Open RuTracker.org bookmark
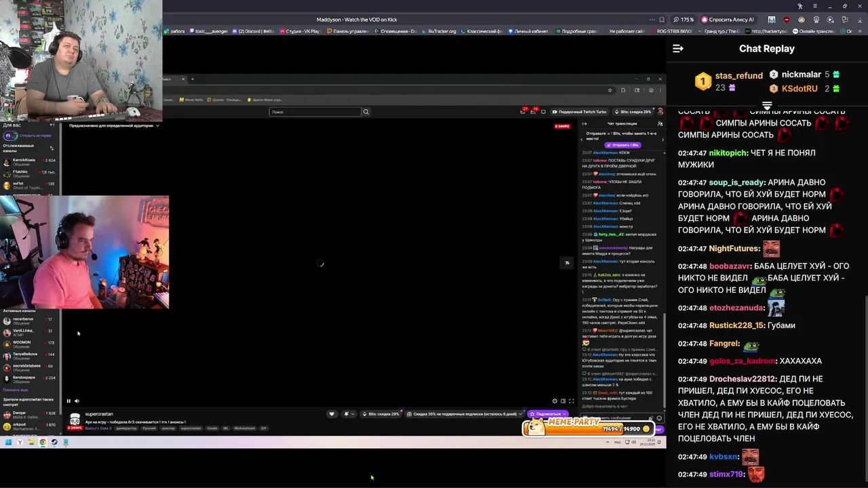This screenshot has width=868, height=488. pos(439,31)
